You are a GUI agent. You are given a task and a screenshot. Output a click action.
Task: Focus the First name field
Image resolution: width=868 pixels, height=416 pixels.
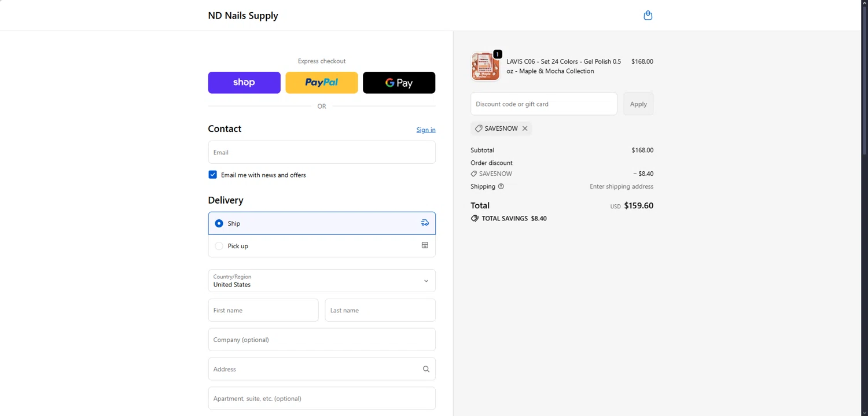(x=263, y=310)
